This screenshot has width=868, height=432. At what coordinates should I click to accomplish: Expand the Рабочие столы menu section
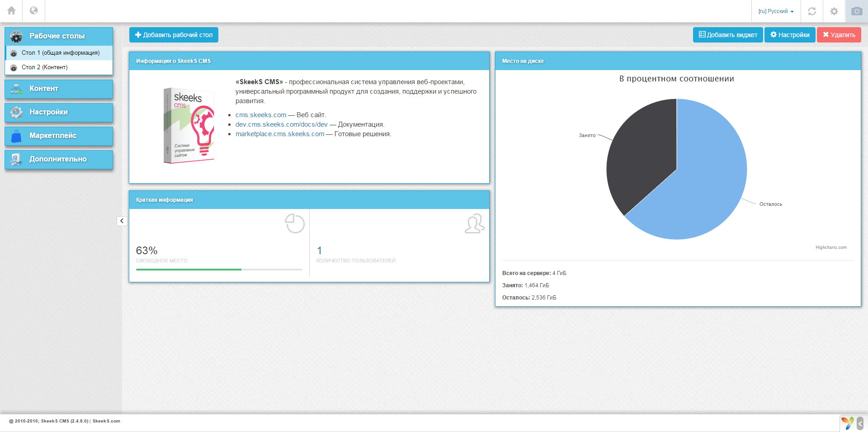tap(59, 36)
